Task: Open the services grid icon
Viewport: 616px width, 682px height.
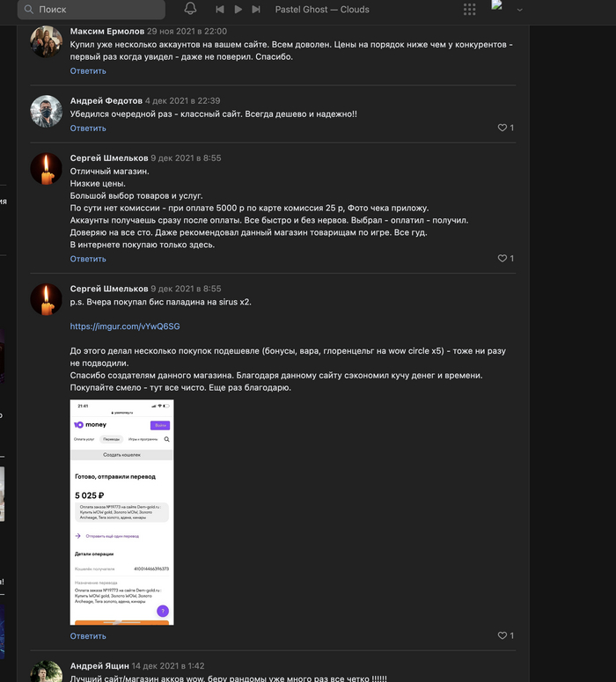Action: pos(469,9)
